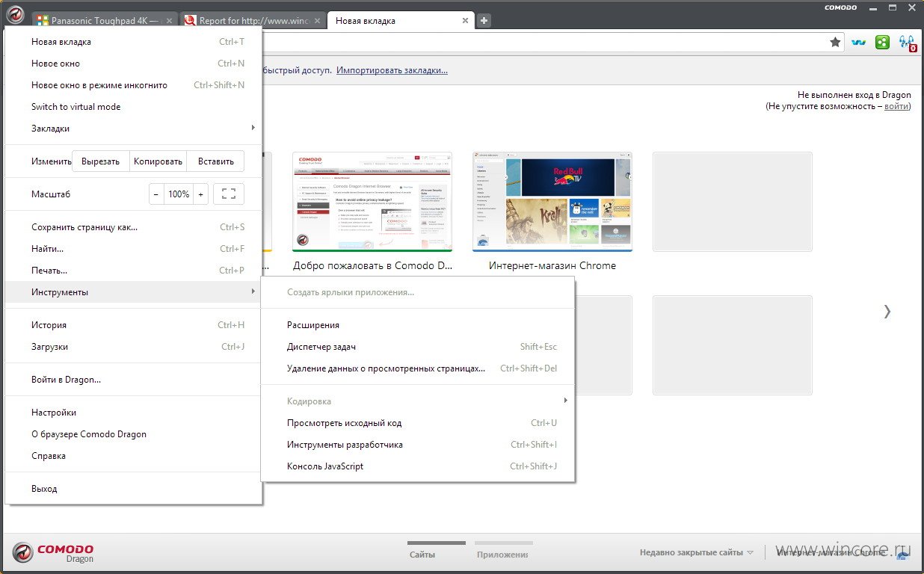Go to next page of thumbnails arrow
Viewport: 924px width, 574px height.
pyautogui.click(x=887, y=312)
